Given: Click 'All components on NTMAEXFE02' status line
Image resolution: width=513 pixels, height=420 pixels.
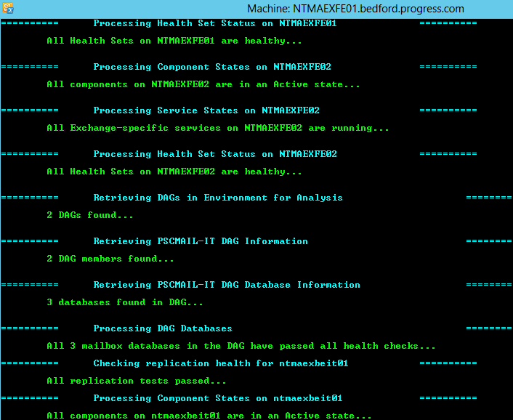Looking at the screenshot, I should tap(203, 84).
